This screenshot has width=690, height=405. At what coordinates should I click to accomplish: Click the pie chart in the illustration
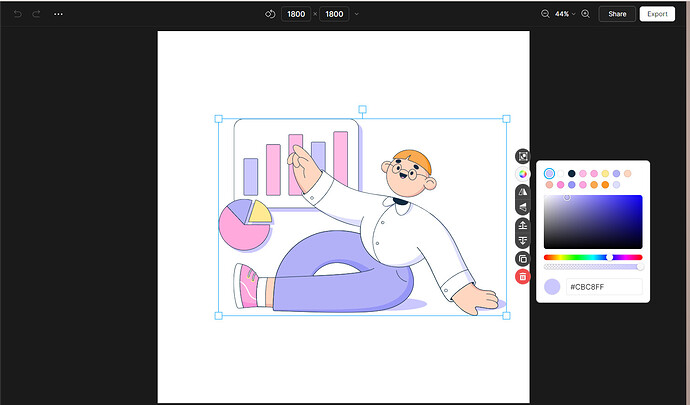coord(244,225)
